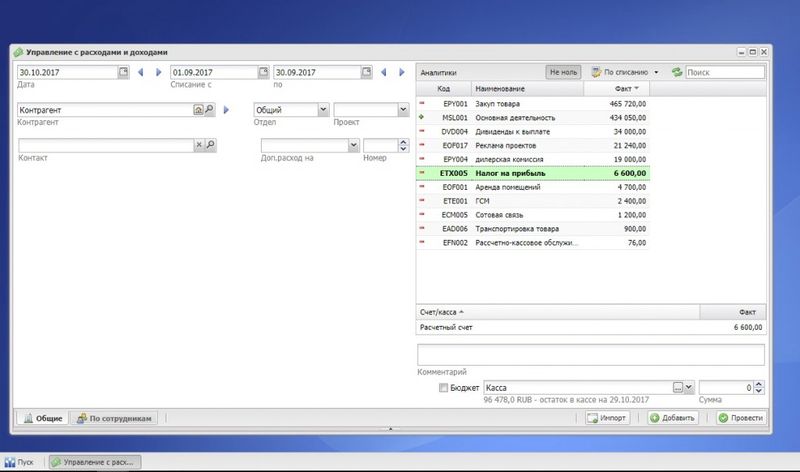
Task: Open the Проект dropdown
Action: coord(403,110)
